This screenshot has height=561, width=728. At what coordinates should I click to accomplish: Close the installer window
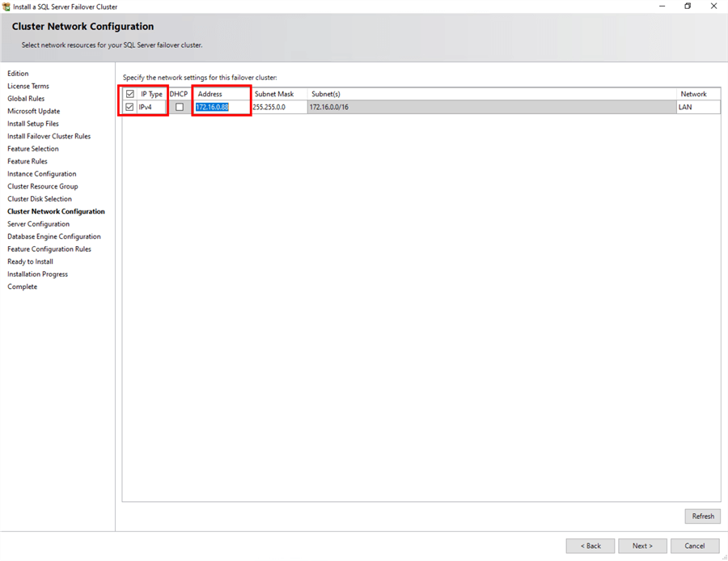click(x=713, y=6)
